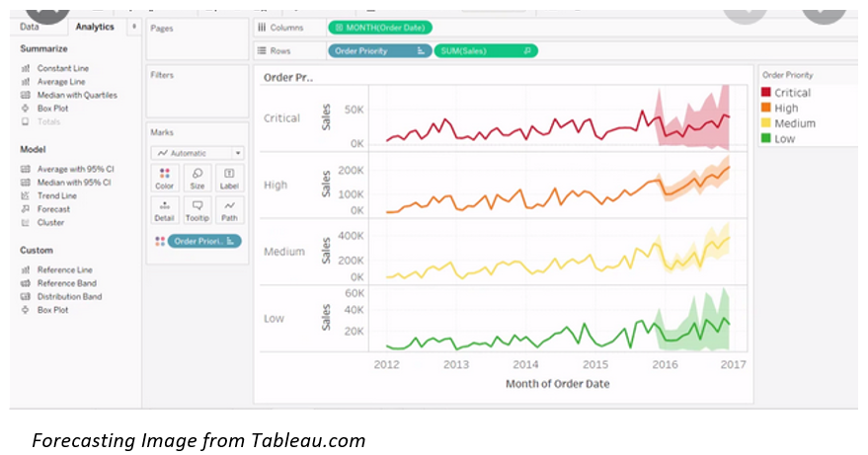This screenshot has height=455, width=868.
Task: Switch to the Analytics tab
Action: 95,27
